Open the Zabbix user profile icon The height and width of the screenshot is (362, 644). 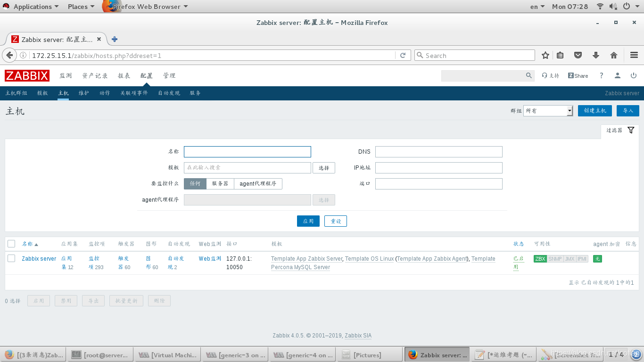618,75
